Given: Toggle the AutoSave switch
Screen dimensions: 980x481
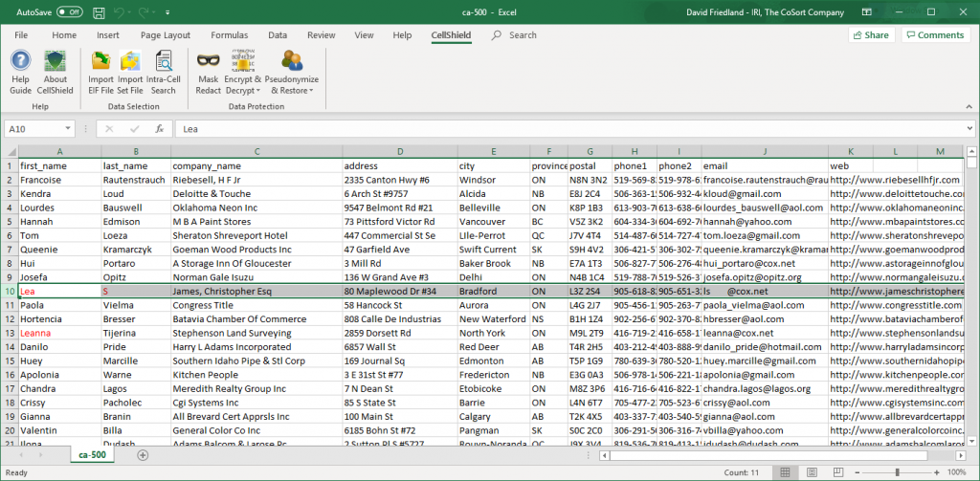Looking at the screenshot, I should pyautogui.click(x=69, y=11).
